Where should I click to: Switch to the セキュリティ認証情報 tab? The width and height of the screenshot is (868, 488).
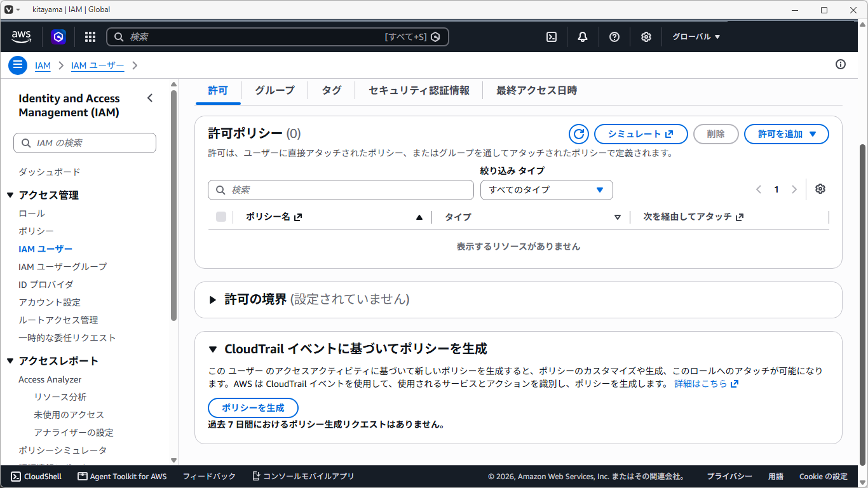(x=419, y=90)
